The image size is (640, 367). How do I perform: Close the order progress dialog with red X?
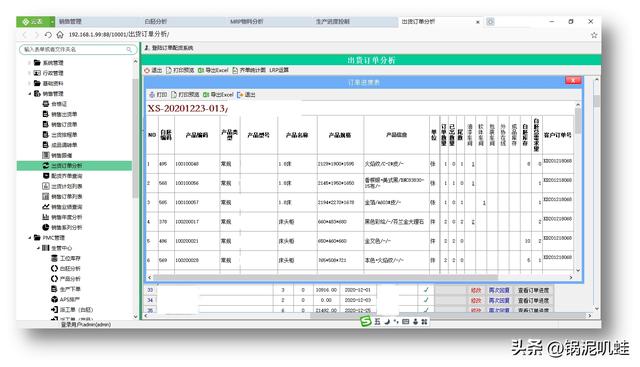(573, 80)
